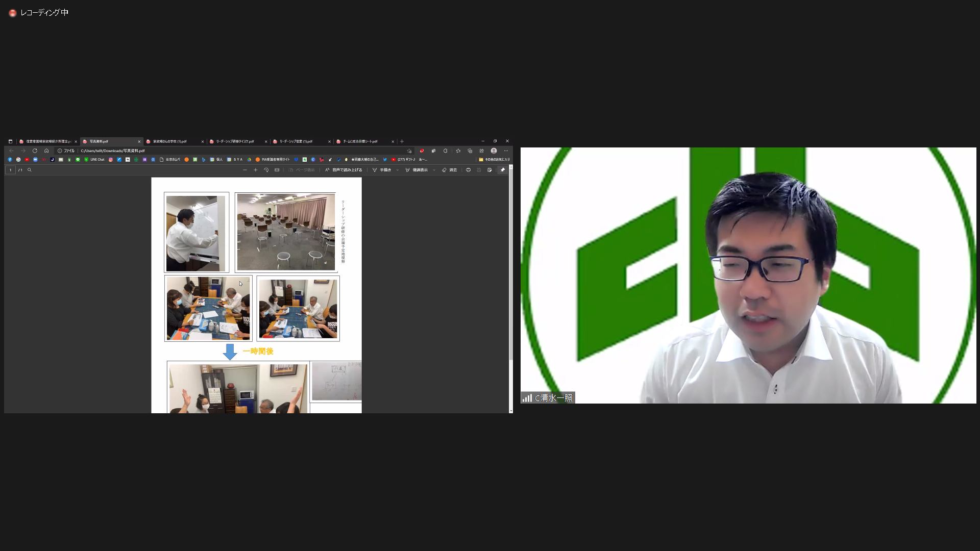Open the 右京ホムペ bookmark

[x=170, y=160]
